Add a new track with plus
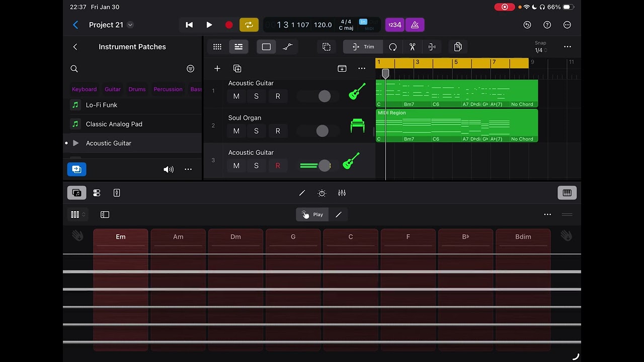The image size is (644, 362). [x=217, y=68]
